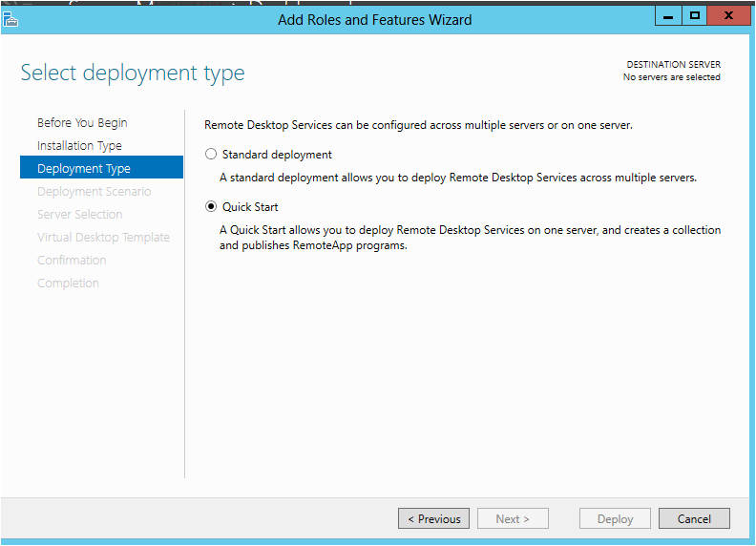Click the Deploy button
Screen dimensions: 756x546
tap(615, 518)
